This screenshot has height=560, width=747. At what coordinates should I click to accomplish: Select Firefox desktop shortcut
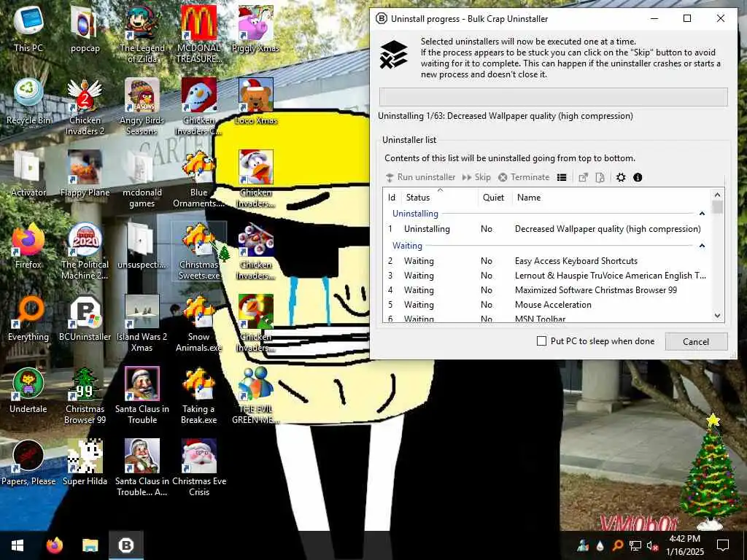28,245
